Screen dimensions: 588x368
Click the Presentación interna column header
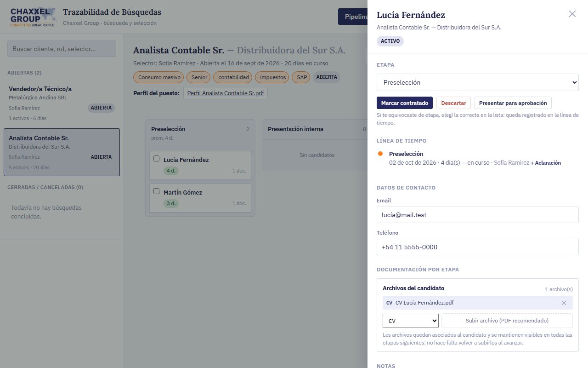point(315,129)
